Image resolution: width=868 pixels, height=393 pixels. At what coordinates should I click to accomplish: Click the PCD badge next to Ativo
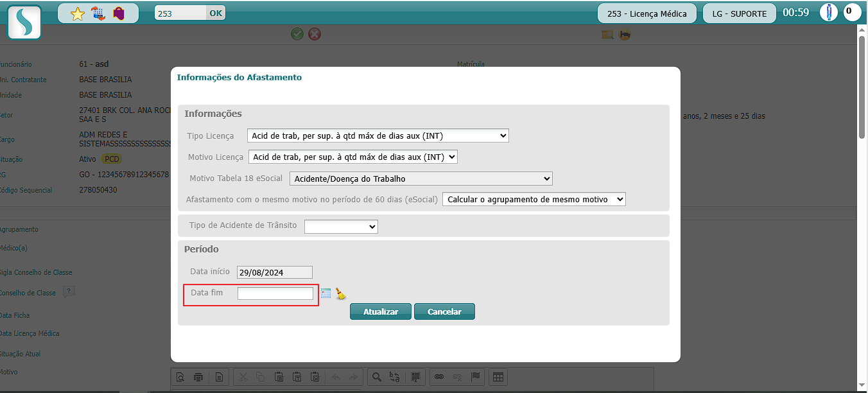click(112, 159)
